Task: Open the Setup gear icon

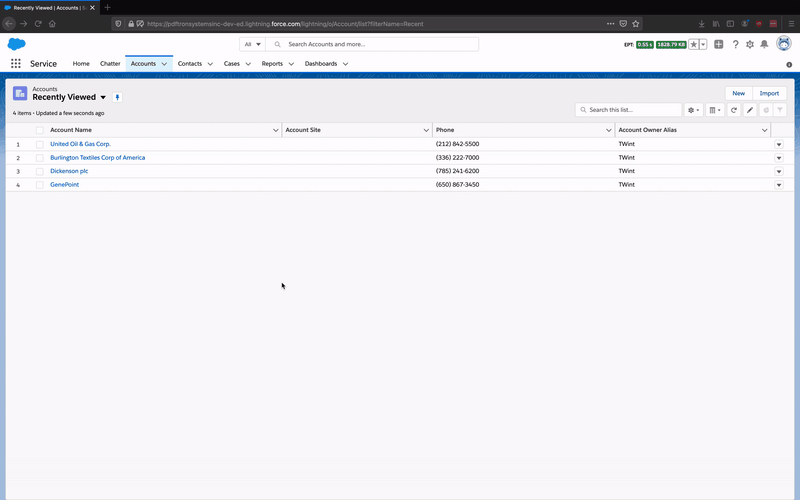Action: [x=749, y=44]
